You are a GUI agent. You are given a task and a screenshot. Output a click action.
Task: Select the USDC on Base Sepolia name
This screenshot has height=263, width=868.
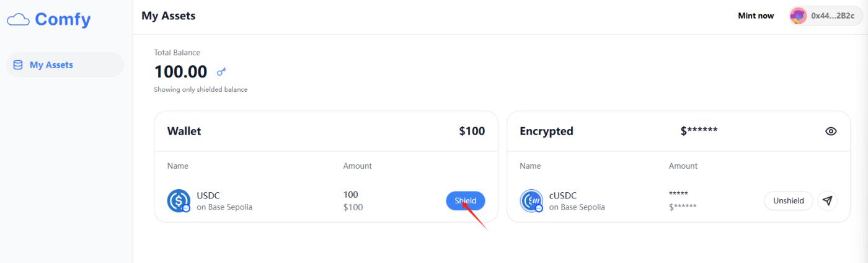pos(224,201)
